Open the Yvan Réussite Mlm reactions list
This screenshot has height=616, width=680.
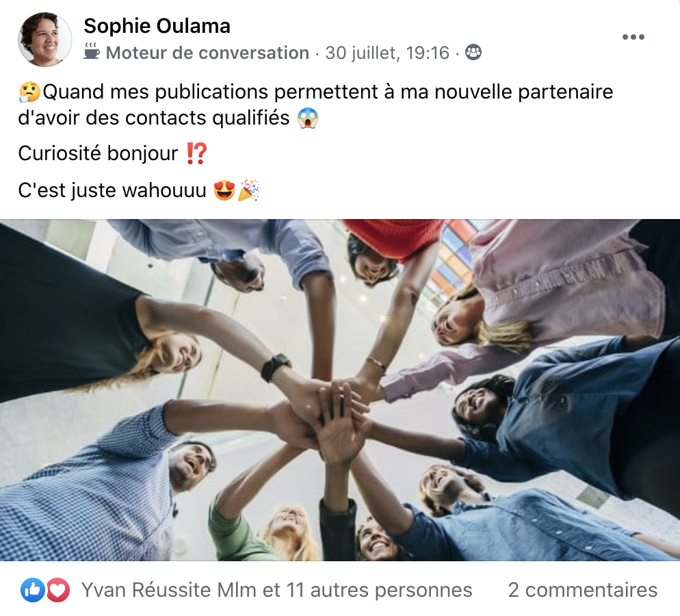tap(276, 590)
